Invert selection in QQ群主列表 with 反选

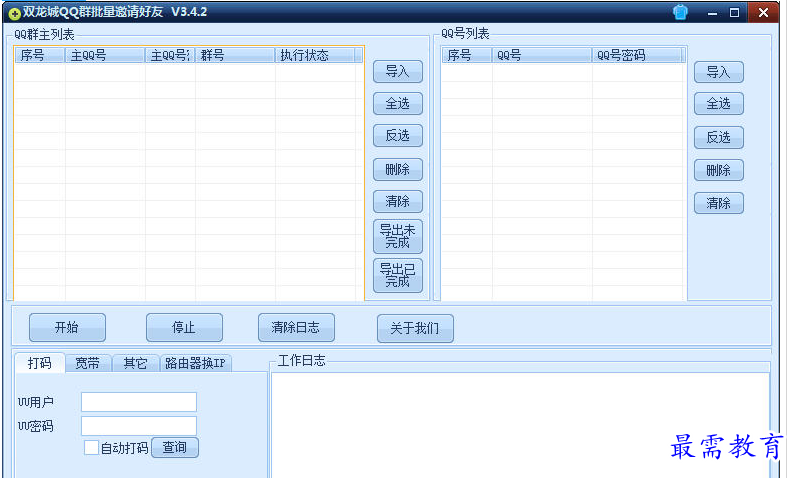click(398, 135)
